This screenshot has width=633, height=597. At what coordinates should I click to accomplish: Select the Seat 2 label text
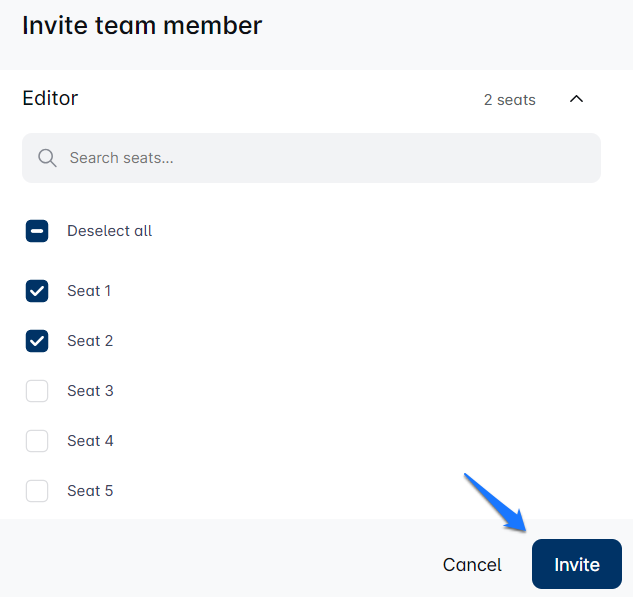coord(90,341)
